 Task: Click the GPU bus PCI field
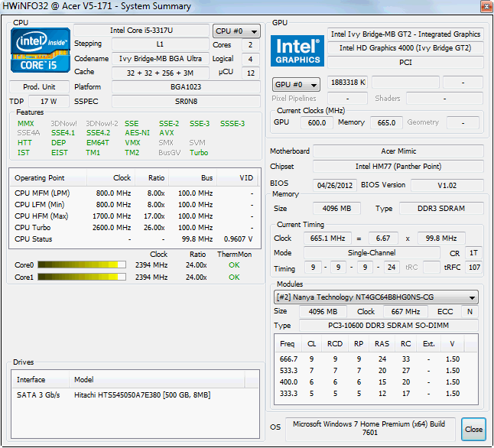coord(405,63)
